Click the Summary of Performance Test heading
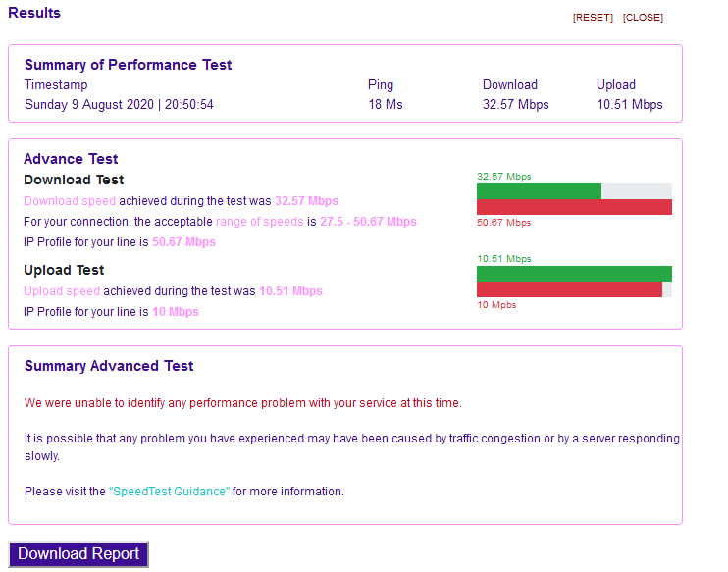This screenshot has height=572, width=728. point(129,65)
